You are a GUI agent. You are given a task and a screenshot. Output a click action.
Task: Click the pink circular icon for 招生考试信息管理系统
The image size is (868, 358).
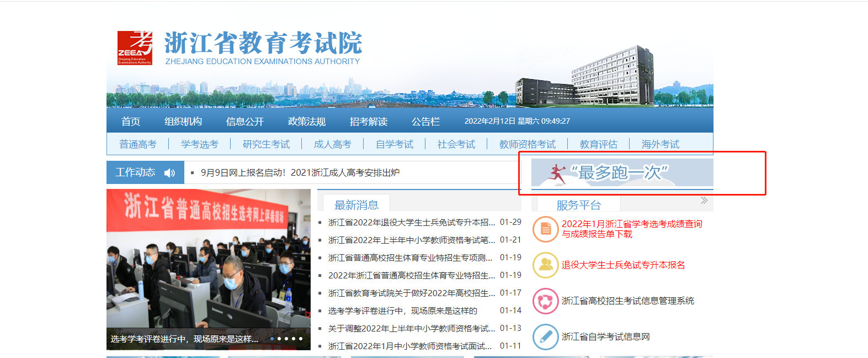click(546, 301)
